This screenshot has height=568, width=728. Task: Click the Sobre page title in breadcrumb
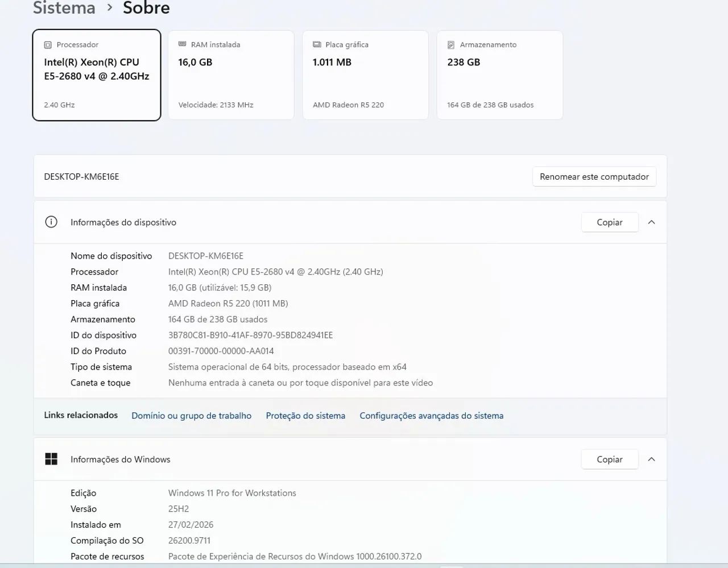coord(146,8)
